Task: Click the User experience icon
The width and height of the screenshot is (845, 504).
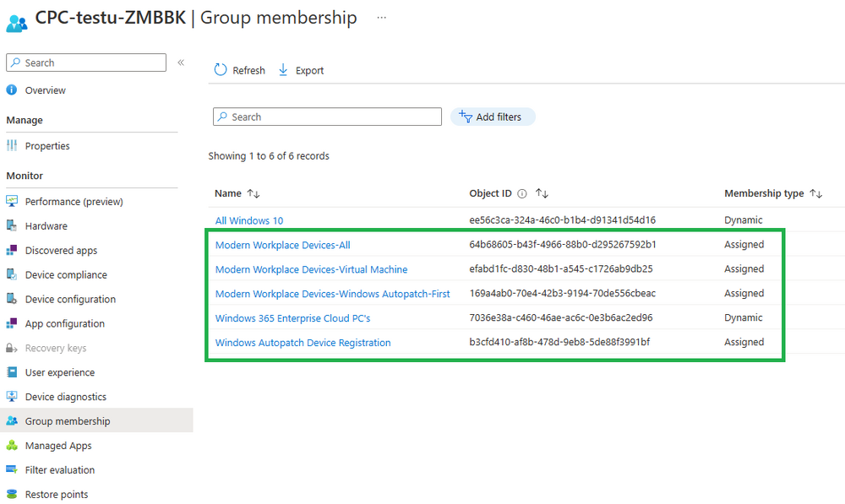Action: (11, 372)
